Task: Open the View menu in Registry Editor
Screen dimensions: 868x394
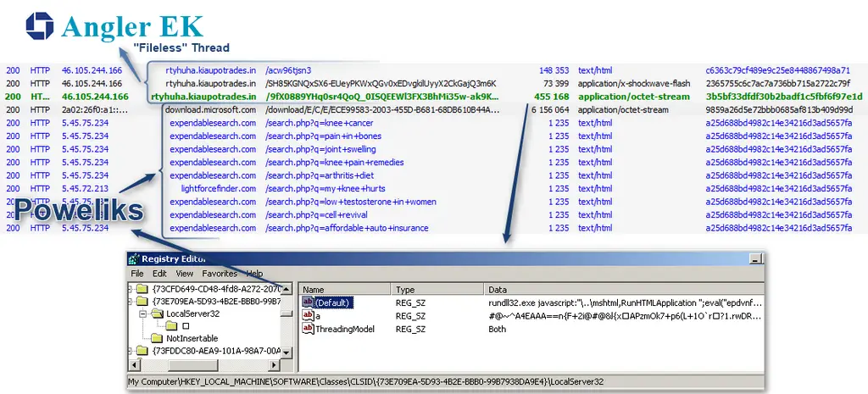Action: tap(184, 274)
